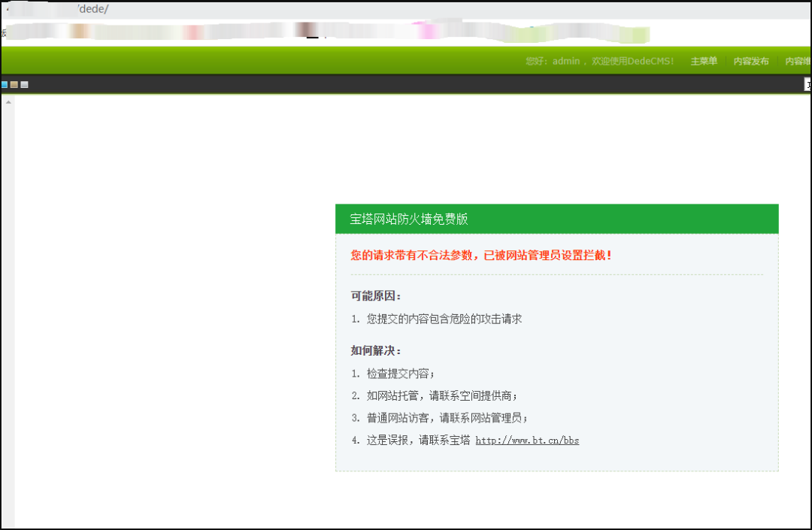This screenshot has width=812, height=530.
Task: Click the 检查提交内容 list item
Action: (401, 374)
